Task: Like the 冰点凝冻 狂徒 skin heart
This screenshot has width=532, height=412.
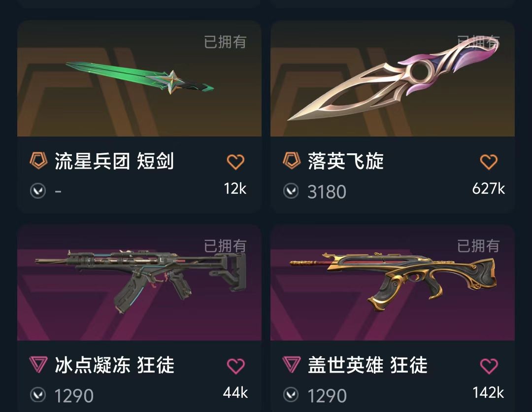Action: click(x=235, y=366)
